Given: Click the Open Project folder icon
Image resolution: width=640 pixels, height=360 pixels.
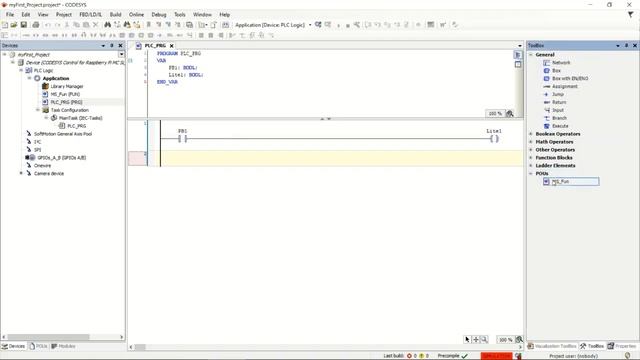Looking at the screenshot, I should coord(14,25).
